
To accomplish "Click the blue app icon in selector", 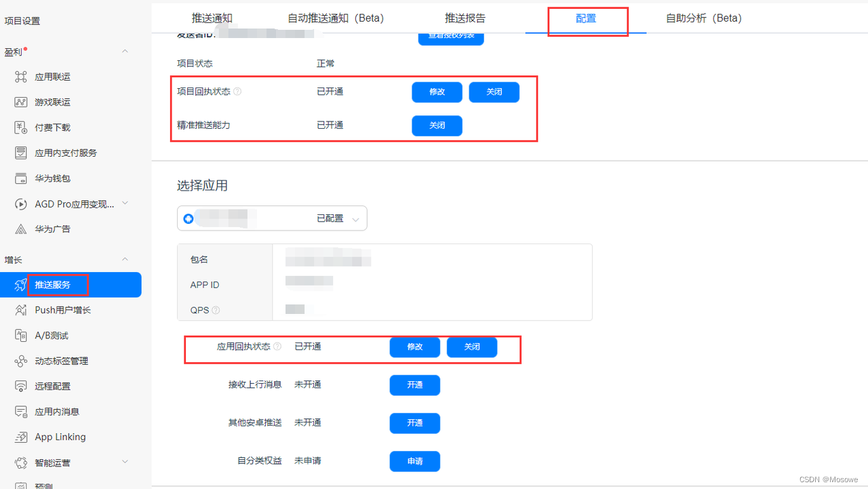I will [x=189, y=219].
